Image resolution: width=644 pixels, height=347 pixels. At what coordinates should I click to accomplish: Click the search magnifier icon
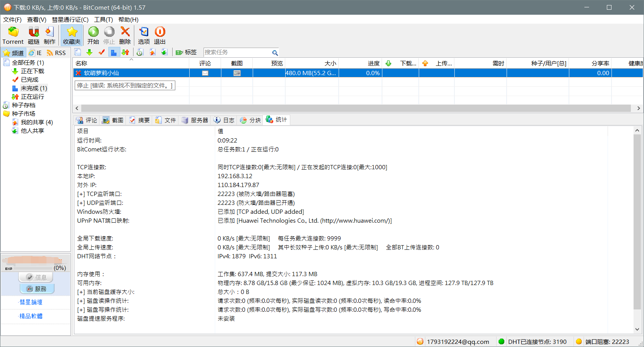(x=275, y=53)
